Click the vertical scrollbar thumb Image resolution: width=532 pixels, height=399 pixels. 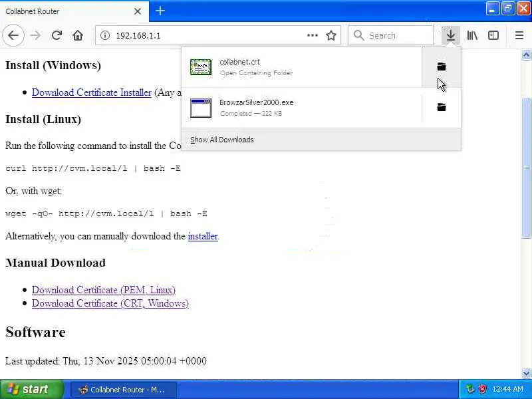tap(526, 168)
